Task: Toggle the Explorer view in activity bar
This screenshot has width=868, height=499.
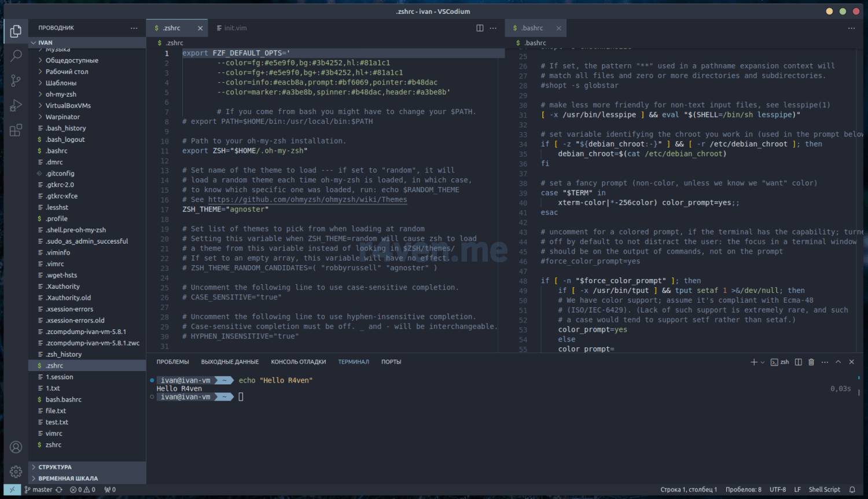Action: [16, 31]
